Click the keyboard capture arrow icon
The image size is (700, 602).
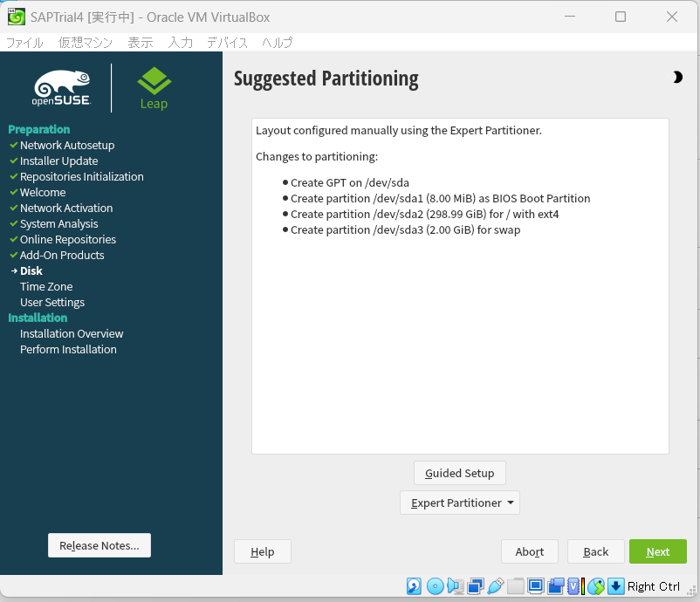[x=616, y=586]
